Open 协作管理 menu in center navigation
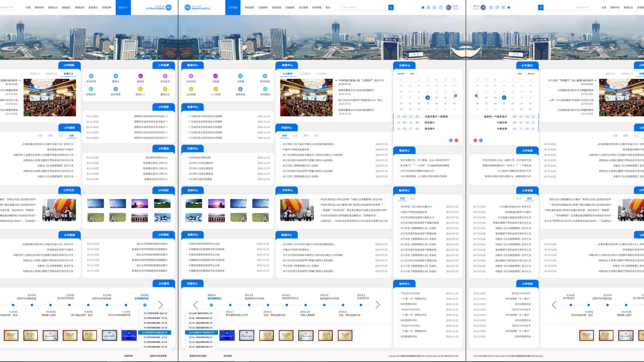 coord(317,7)
